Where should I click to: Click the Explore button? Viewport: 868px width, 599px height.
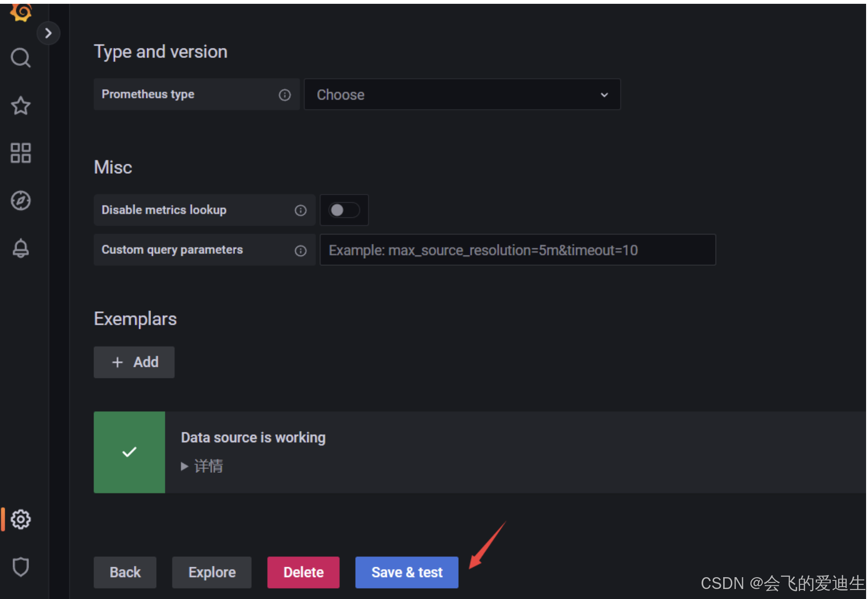(212, 572)
